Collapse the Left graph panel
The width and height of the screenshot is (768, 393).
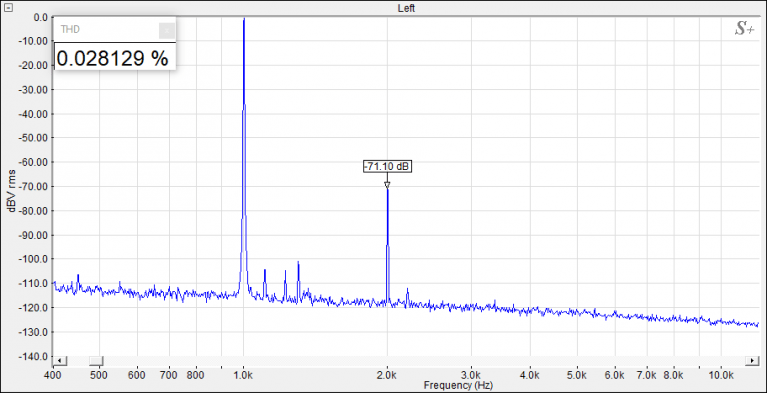pos(8,7)
